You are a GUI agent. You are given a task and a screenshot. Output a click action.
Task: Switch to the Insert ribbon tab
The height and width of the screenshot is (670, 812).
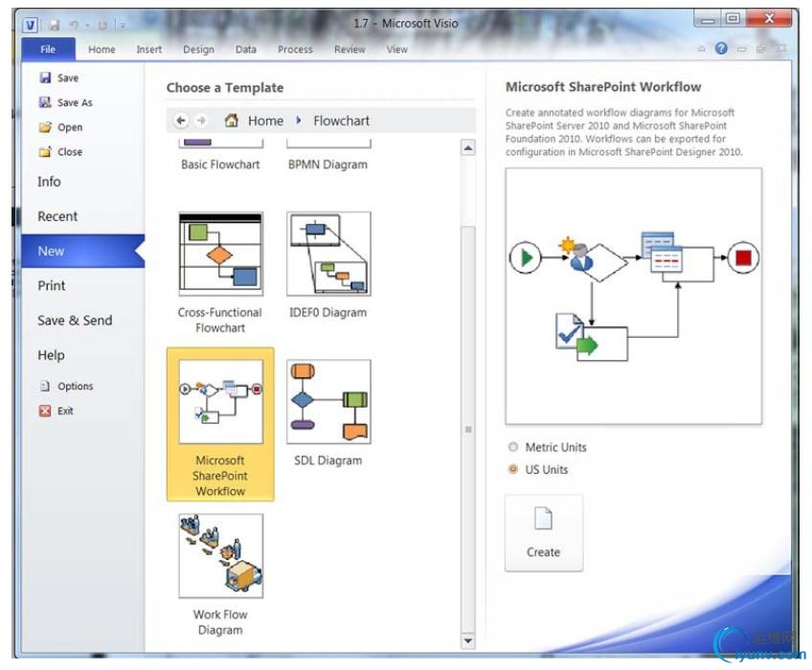pos(149,50)
